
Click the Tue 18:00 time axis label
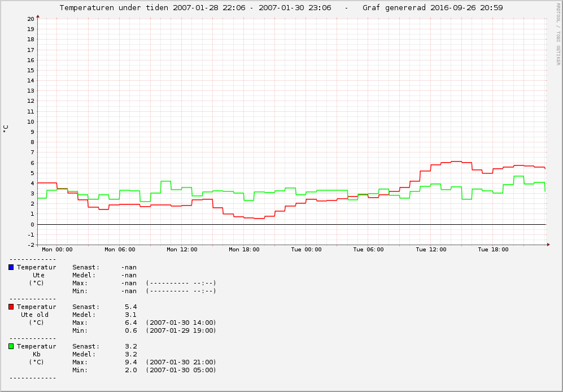coord(493,249)
